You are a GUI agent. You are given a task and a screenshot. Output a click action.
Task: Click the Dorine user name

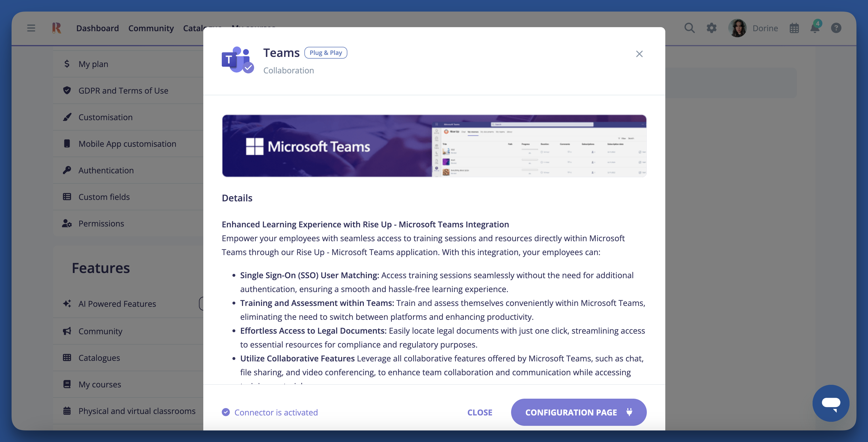(765, 28)
